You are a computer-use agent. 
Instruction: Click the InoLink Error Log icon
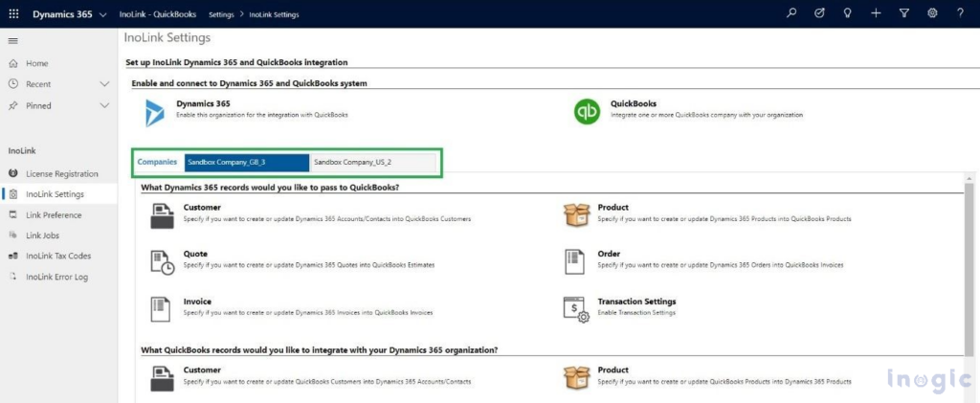tap(13, 276)
